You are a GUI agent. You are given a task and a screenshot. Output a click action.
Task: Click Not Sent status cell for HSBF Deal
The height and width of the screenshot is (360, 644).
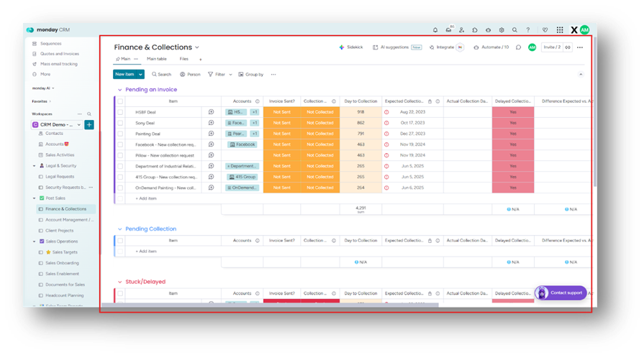point(281,112)
